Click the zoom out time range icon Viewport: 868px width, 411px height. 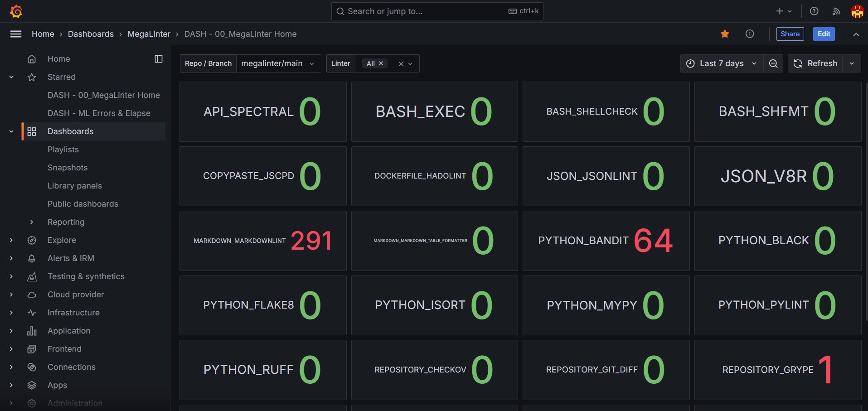[x=773, y=63]
